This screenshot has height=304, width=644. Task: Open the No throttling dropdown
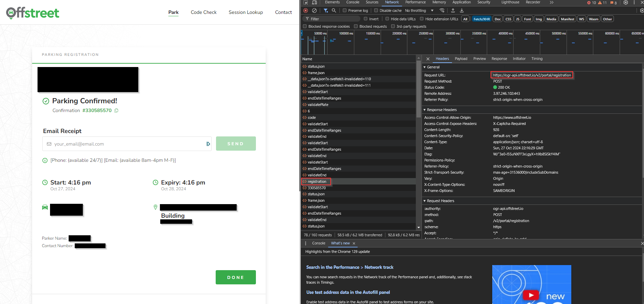pyautogui.click(x=419, y=10)
